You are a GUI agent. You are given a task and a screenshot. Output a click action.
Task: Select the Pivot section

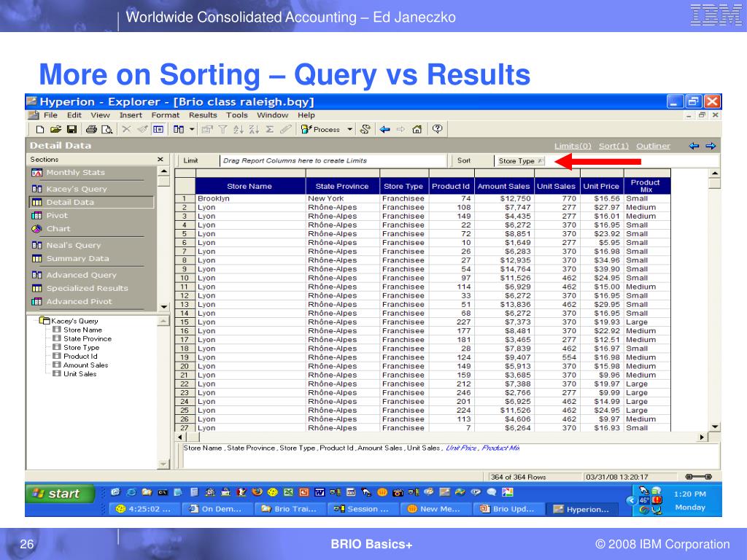57,215
